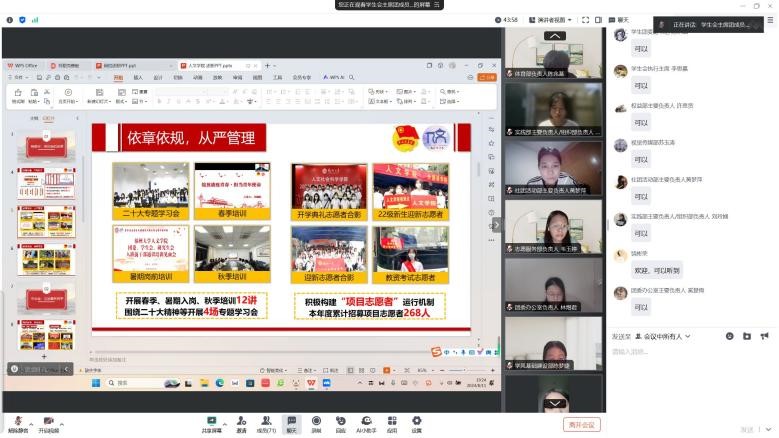Click the 聊天 panel title tab
This screenshot has height=438, width=779.
(622, 19)
